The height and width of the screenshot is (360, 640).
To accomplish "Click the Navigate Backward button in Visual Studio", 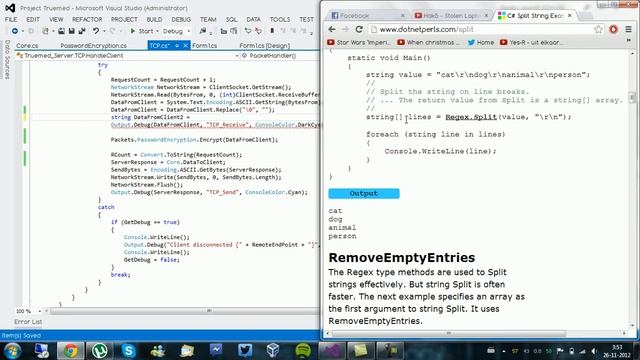I will pos(15,31).
